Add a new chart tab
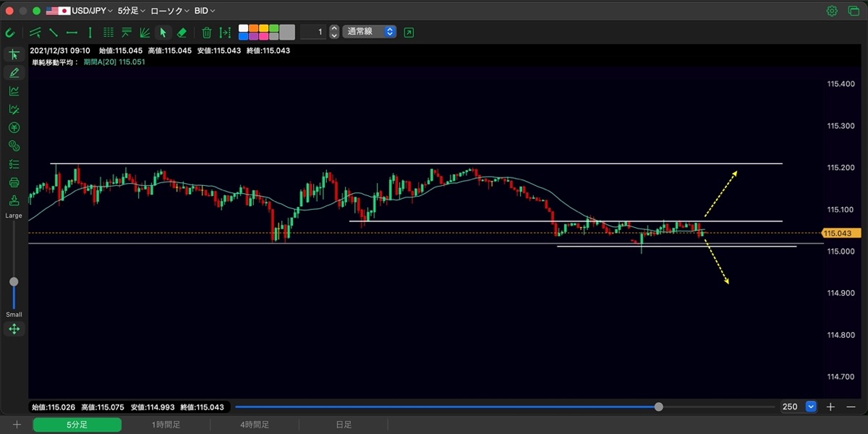Viewport: 868px width, 434px height. pyautogui.click(x=17, y=425)
